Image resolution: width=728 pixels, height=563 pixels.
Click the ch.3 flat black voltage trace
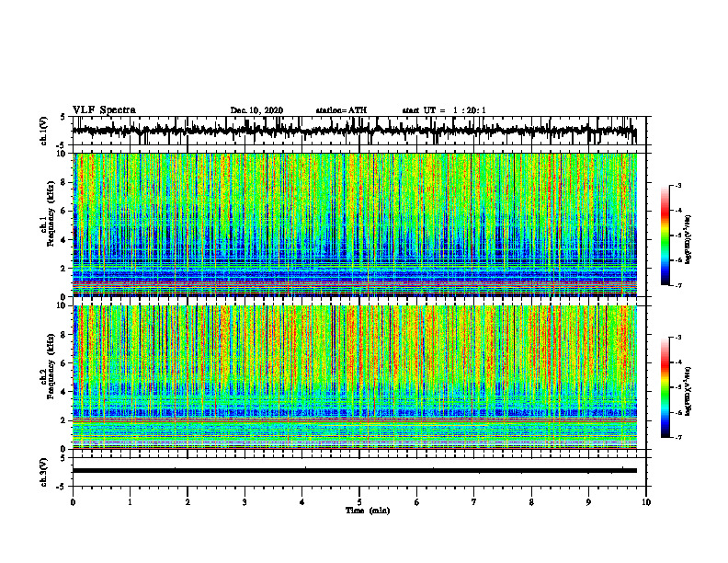click(x=354, y=471)
